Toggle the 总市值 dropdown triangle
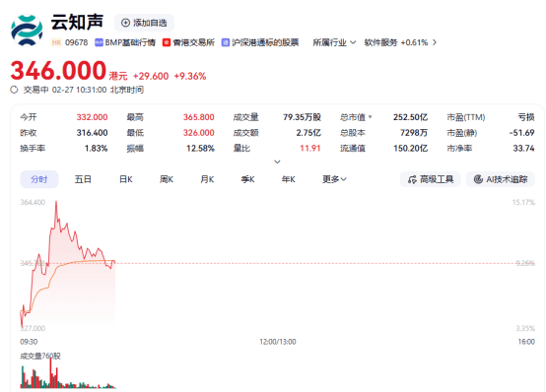The image size is (546, 392). (x=370, y=117)
